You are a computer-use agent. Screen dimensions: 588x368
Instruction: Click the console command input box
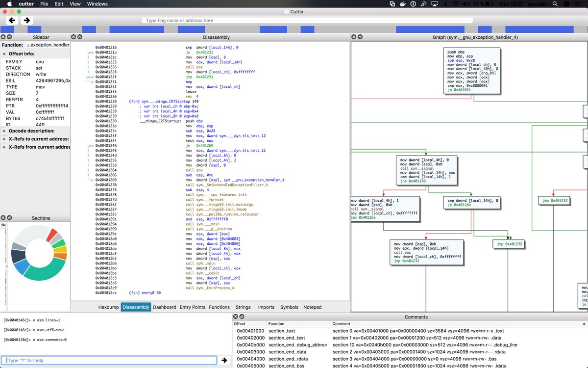pos(108,360)
